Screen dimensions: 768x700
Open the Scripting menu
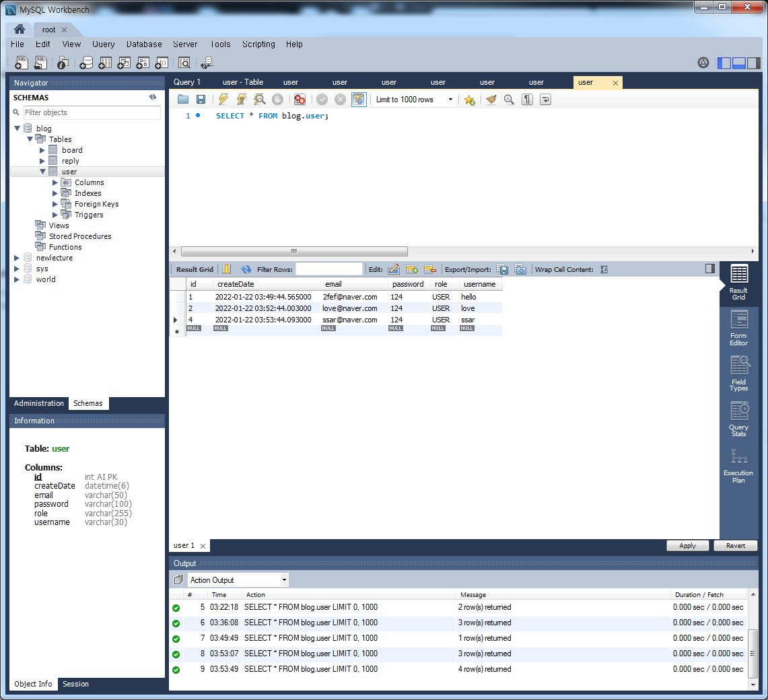coord(258,44)
